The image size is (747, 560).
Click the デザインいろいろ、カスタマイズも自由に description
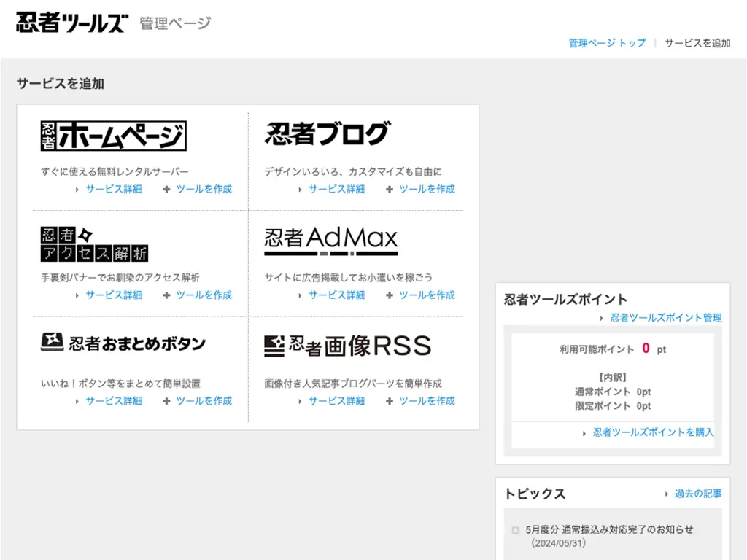point(353,171)
